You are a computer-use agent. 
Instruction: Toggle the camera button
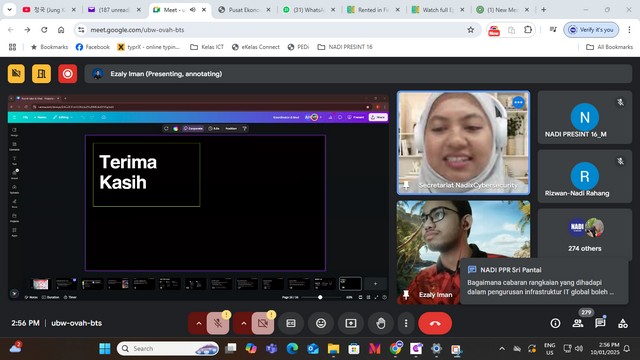pos(263,323)
